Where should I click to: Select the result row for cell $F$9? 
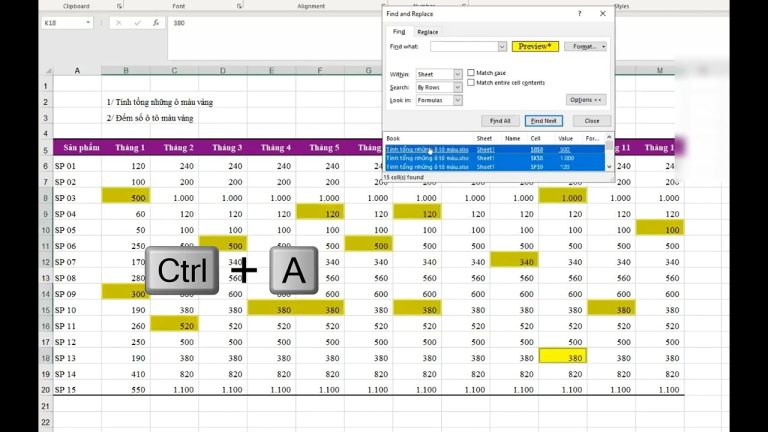tap(495, 167)
